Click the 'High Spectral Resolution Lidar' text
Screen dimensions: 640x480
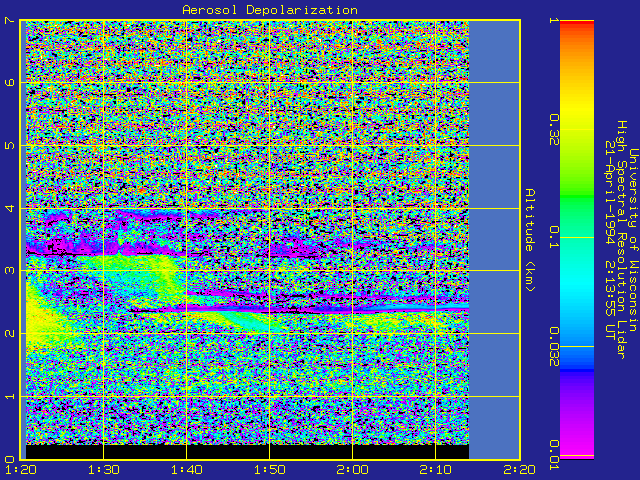tap(621, 240)
